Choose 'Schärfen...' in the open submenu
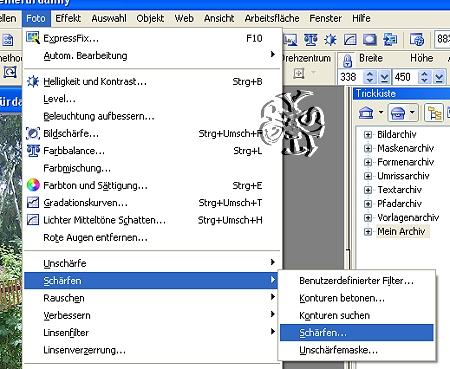This screenshot has height=369, width=450. pos(357,333)
